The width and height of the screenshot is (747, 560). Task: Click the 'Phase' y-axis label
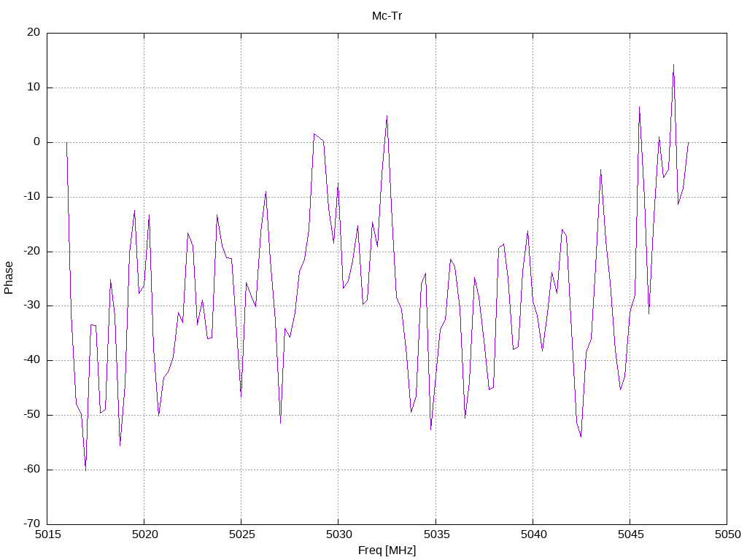click(9, 278)
